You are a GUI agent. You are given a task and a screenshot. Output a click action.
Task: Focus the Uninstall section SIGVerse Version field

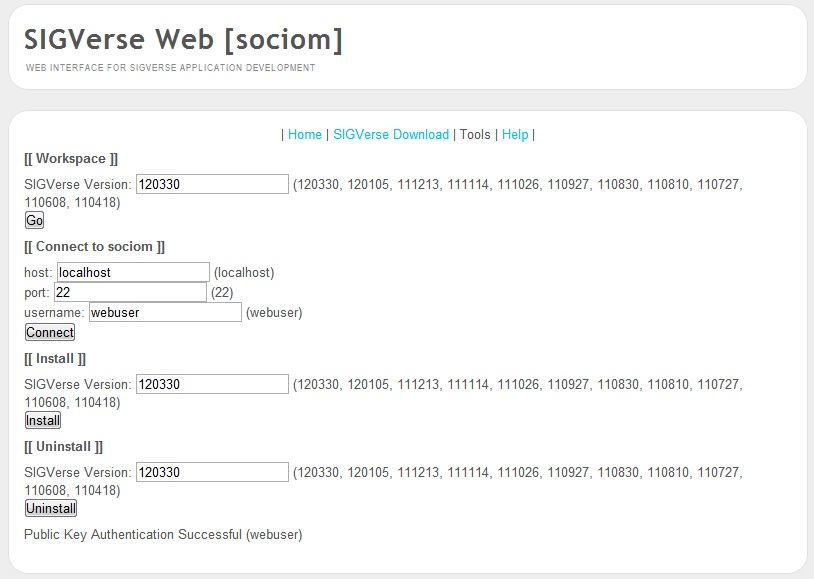tap(212, 472)
